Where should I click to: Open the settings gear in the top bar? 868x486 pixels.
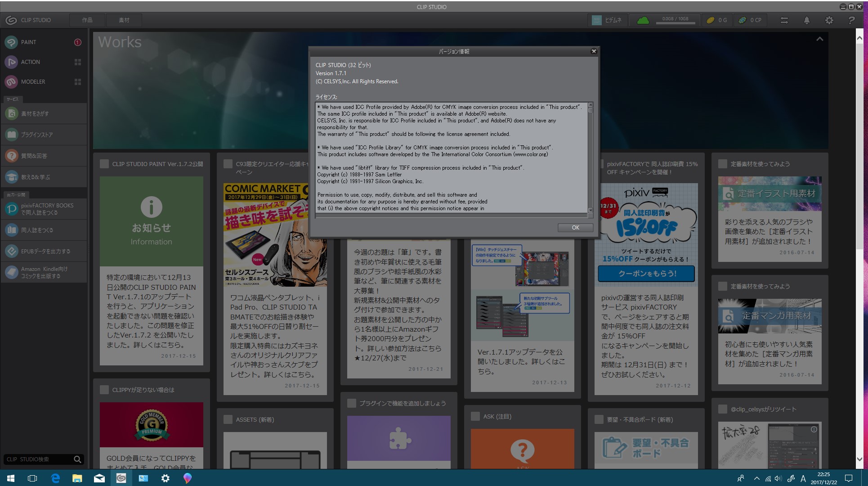click(x=829, y=20)
